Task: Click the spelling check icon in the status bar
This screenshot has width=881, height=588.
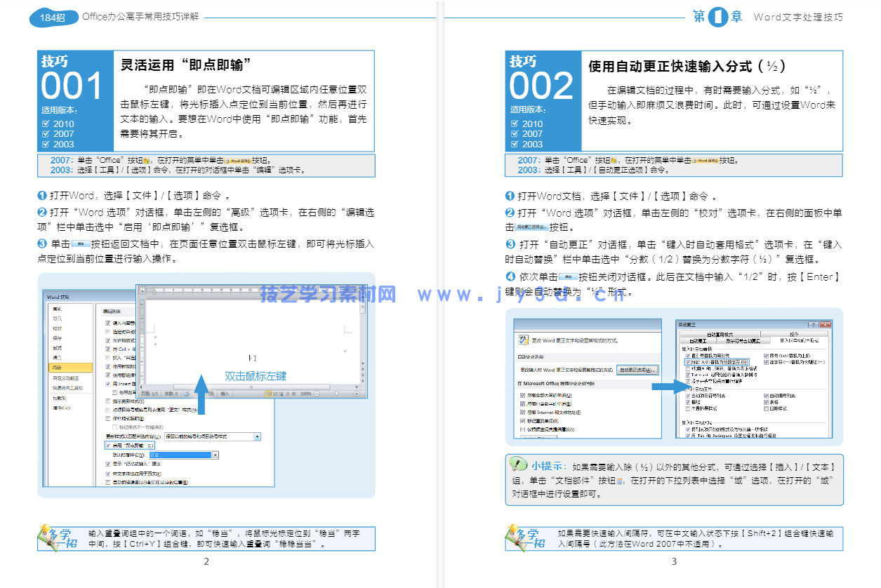Action: tap(187, 394)
